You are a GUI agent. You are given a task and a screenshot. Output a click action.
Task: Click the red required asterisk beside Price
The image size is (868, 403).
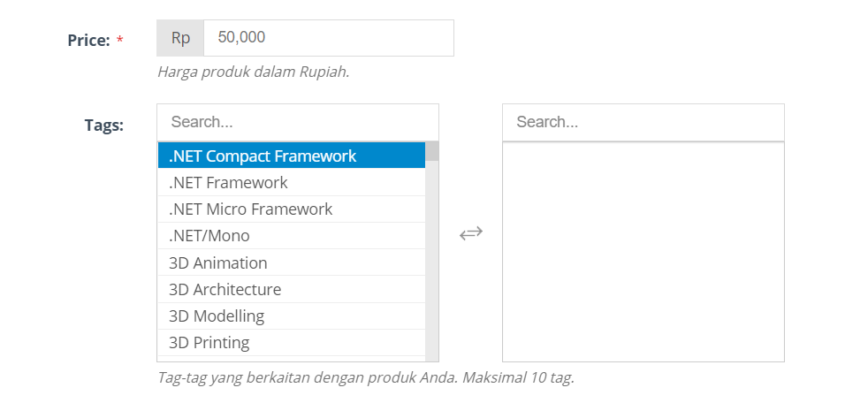click(x=120, y=40)
